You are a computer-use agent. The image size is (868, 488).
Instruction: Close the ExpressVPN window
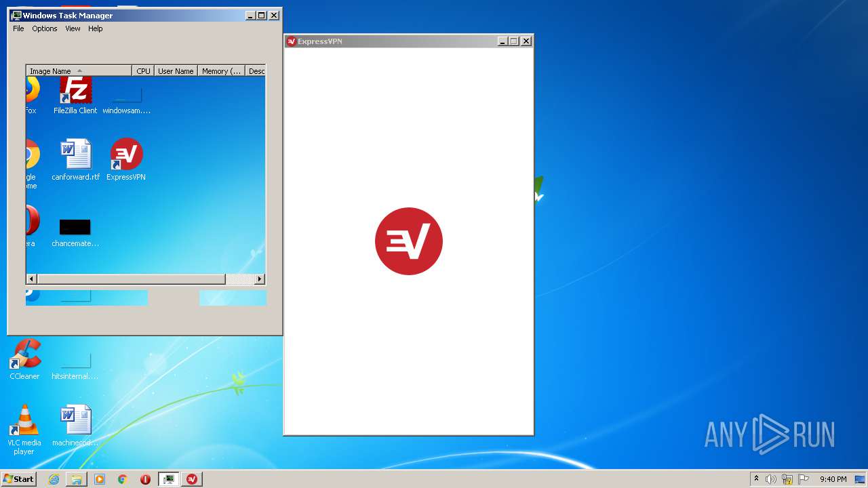526,41
